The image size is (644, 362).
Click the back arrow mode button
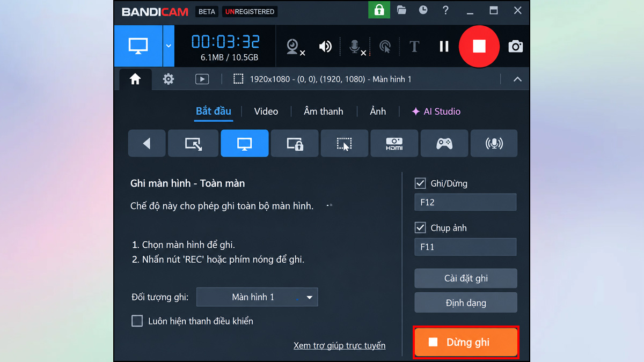(x=147, y=143)
